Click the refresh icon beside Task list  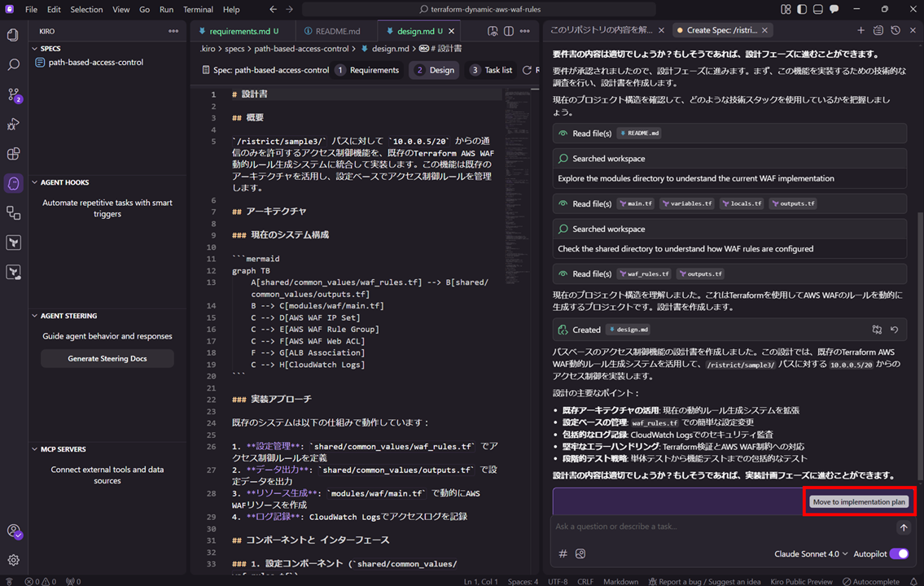point(527,70)
